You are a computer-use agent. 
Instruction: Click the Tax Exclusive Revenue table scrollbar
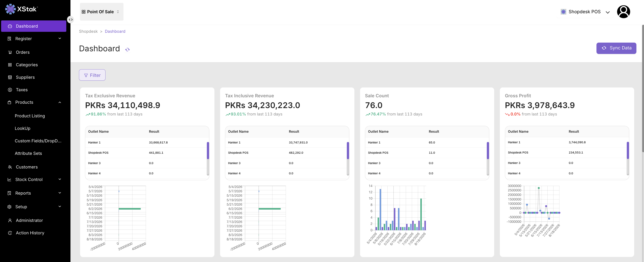(x=208, y=151)
